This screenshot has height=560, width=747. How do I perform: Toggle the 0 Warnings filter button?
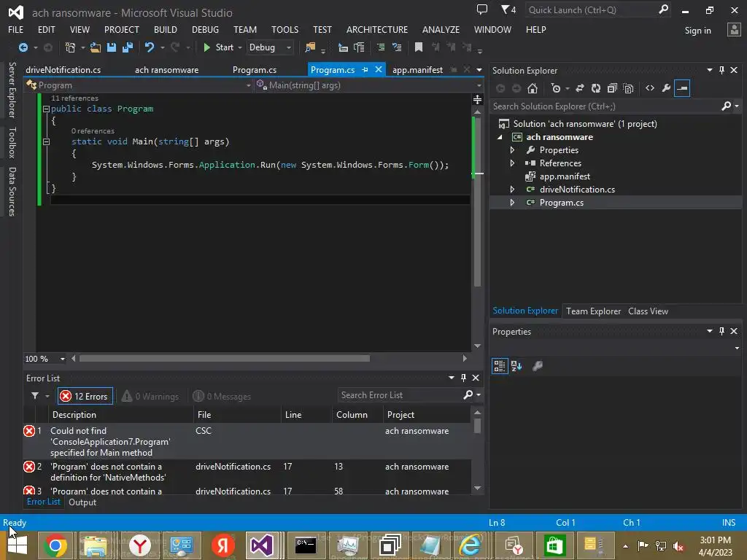tap(150, 396)
